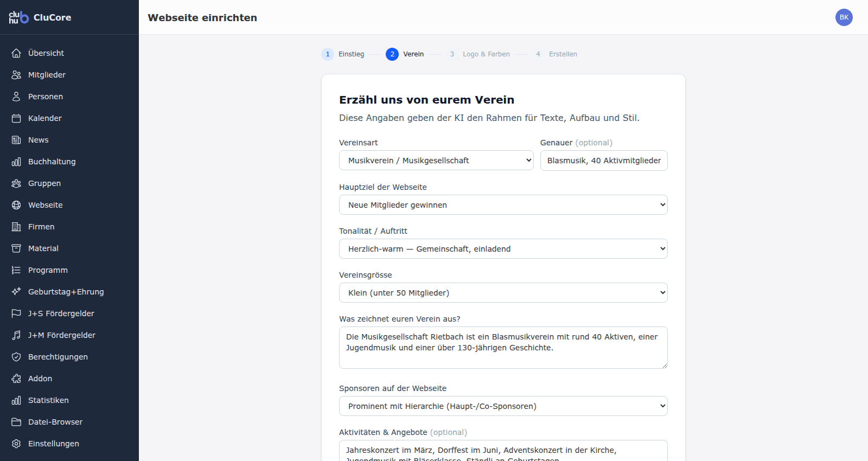868x461 pixels.
Task: Click the Gruppen group icon
Action: coord(16,183)
